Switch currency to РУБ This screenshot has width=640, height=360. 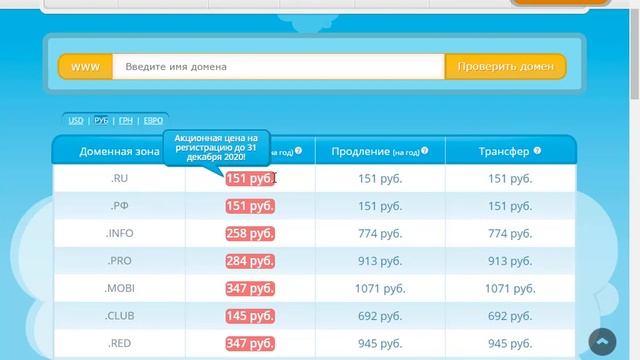(x=101, y=121)
